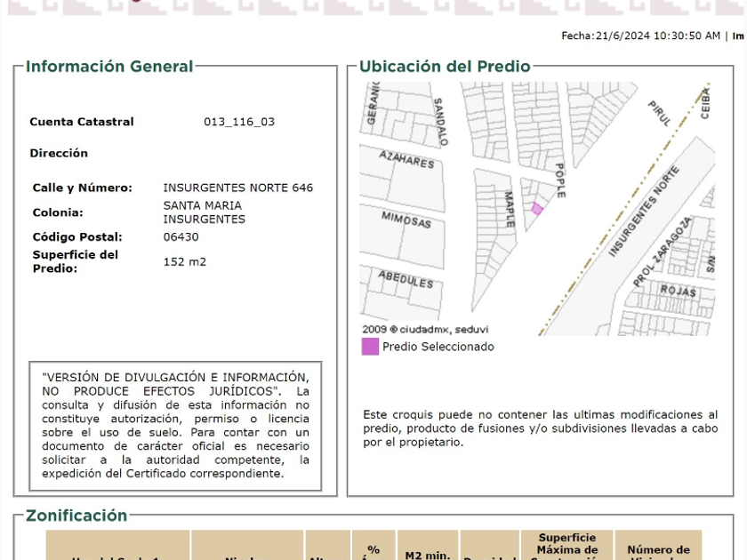Click the property location map thumbnail
This screenshot has width=747, height=560.
pyautogui.click(x=537, y=209)
